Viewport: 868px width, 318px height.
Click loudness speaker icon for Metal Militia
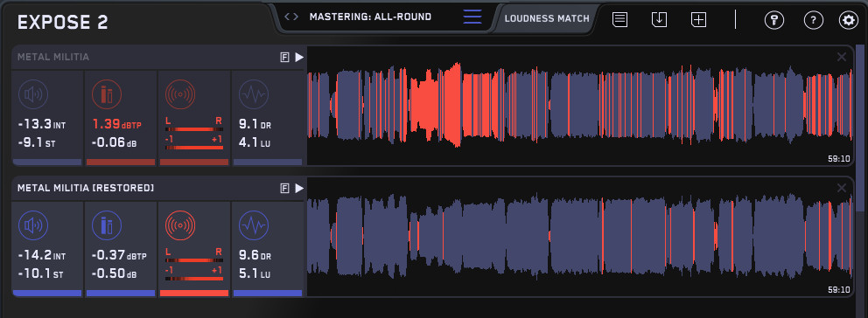coord(32,94)
